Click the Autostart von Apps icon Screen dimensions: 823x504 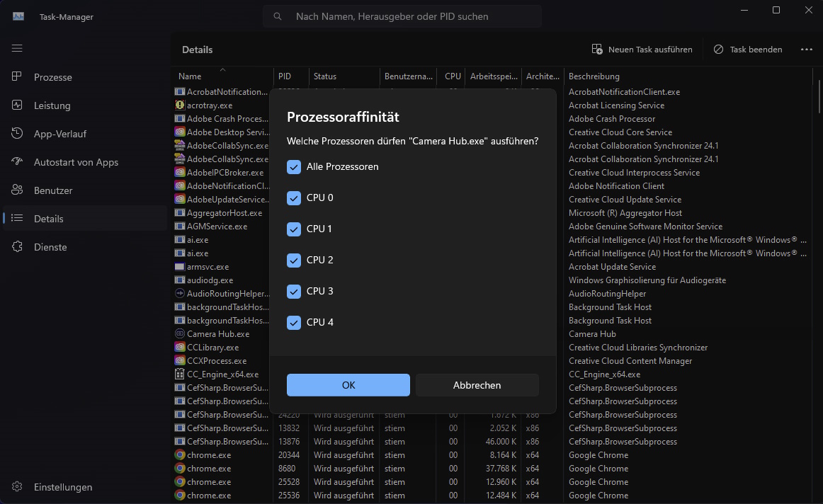click(x=17, y=161)
